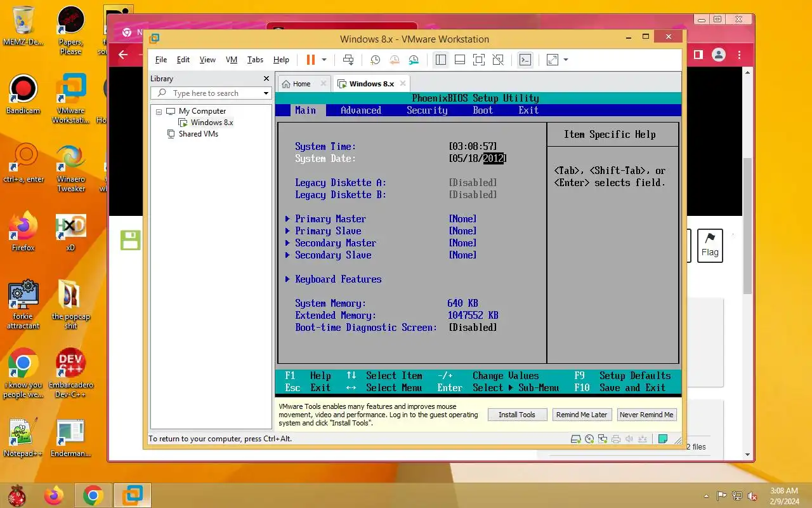
Task: Click the VMware Workstation taskbar button
Action: [x=133, y=495]
